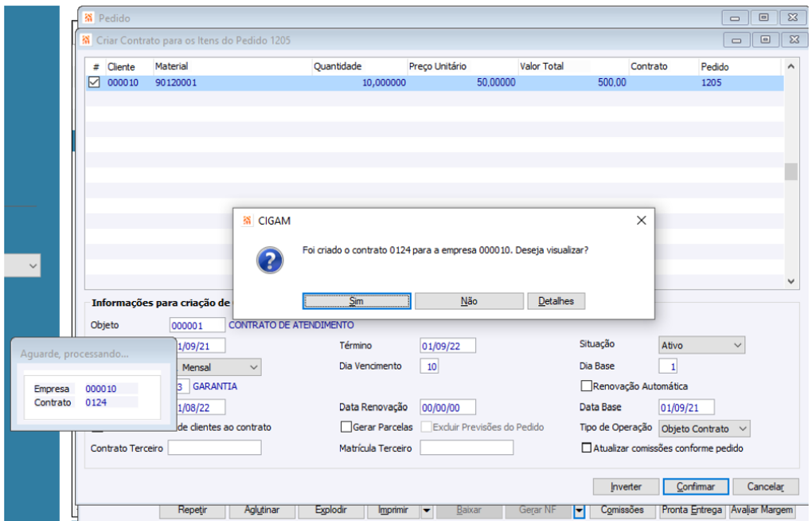Open the arrow dropdown beside Imprimir

[427, 511]
